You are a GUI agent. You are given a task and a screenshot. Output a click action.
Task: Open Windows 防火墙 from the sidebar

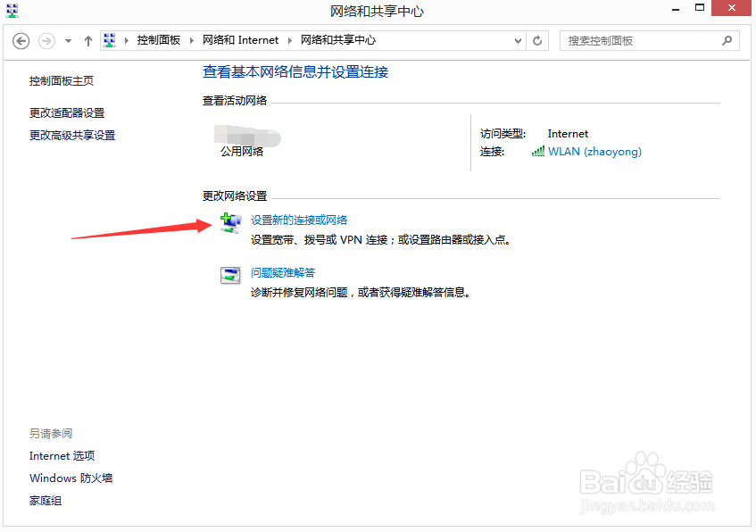coord(71,478)
